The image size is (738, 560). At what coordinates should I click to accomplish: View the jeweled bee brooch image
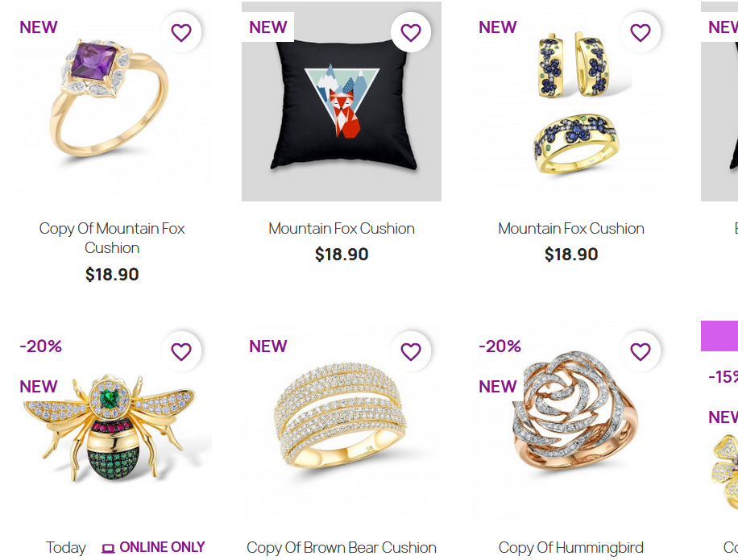point(112,421)
